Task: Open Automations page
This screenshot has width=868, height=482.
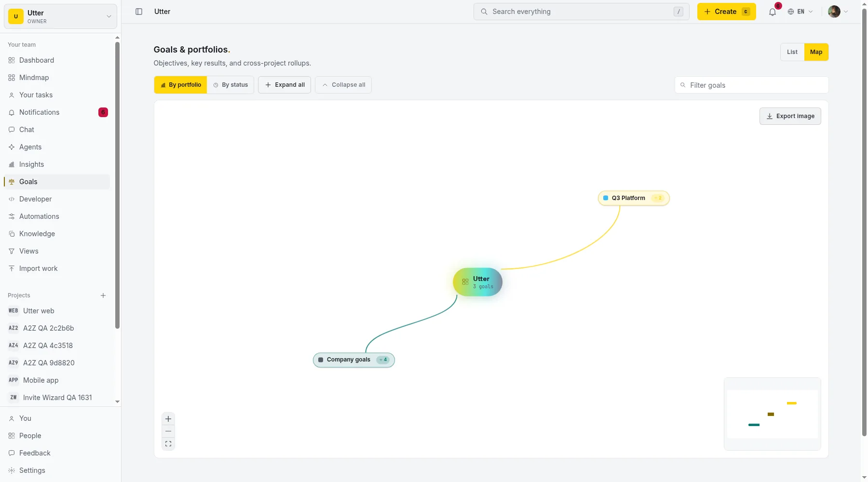Action: tap(57, 216)
